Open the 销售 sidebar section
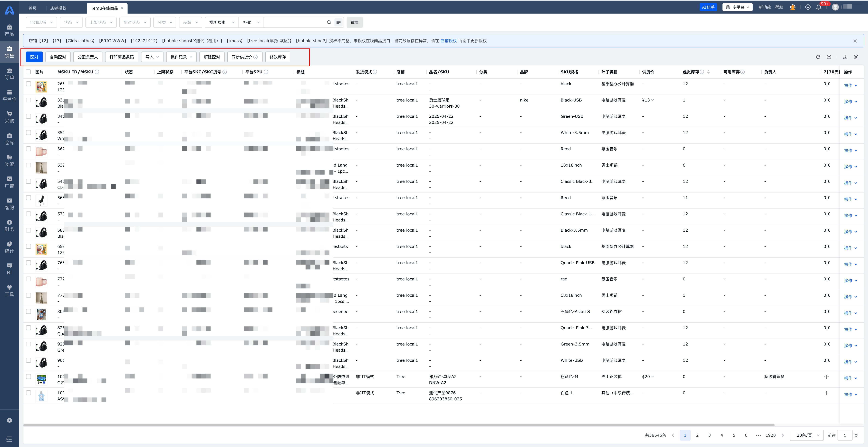868x447 pixels. tap(9, 53)
